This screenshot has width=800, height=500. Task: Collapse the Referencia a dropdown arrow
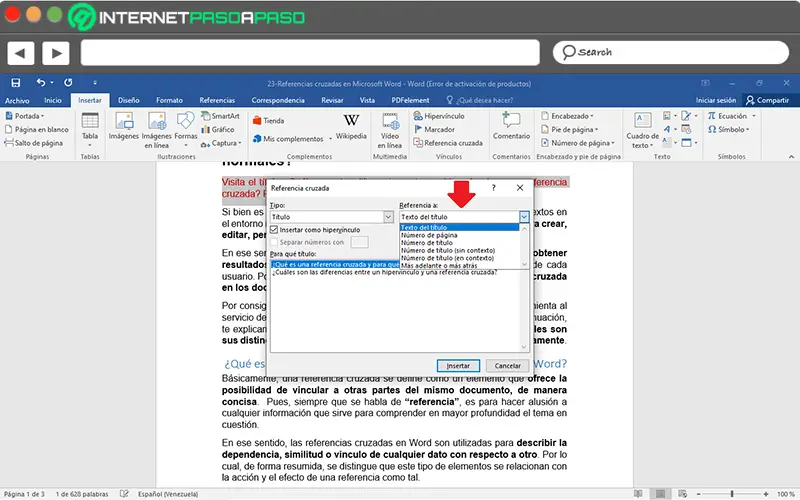tap(524, 217)
